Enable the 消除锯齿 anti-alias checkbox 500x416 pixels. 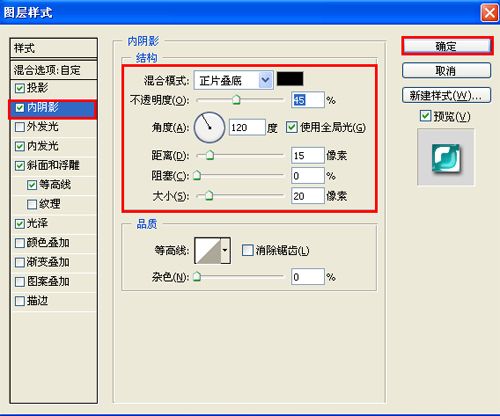[x=247, y=250]
